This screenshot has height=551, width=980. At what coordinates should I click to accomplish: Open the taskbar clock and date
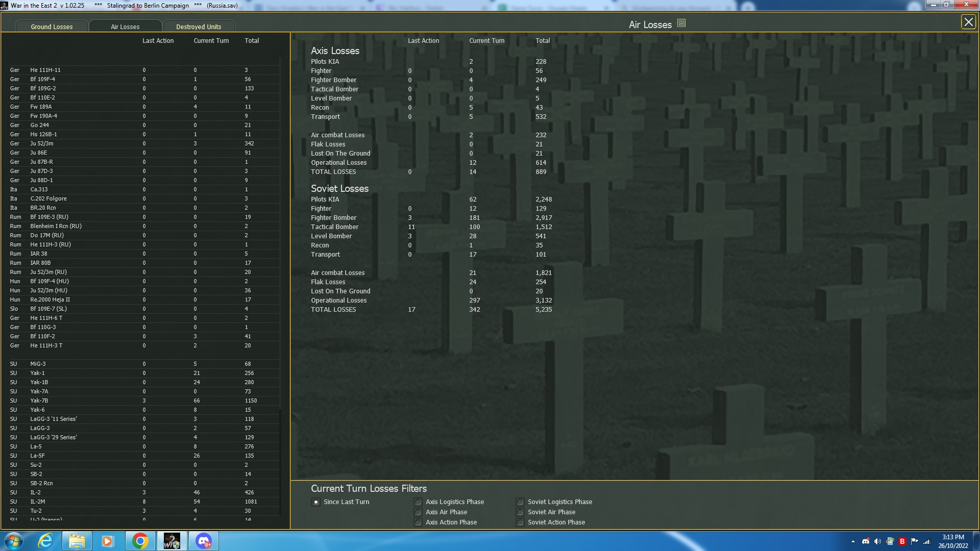coord(952,541)
